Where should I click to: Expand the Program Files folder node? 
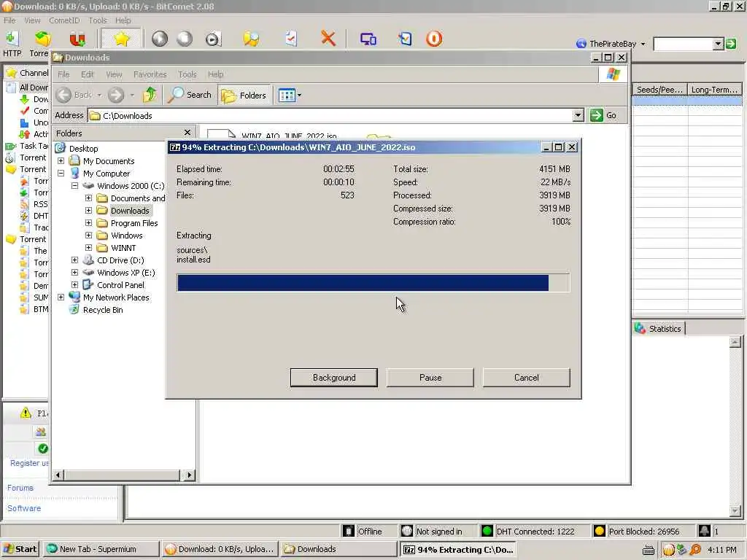pos(88,223)
